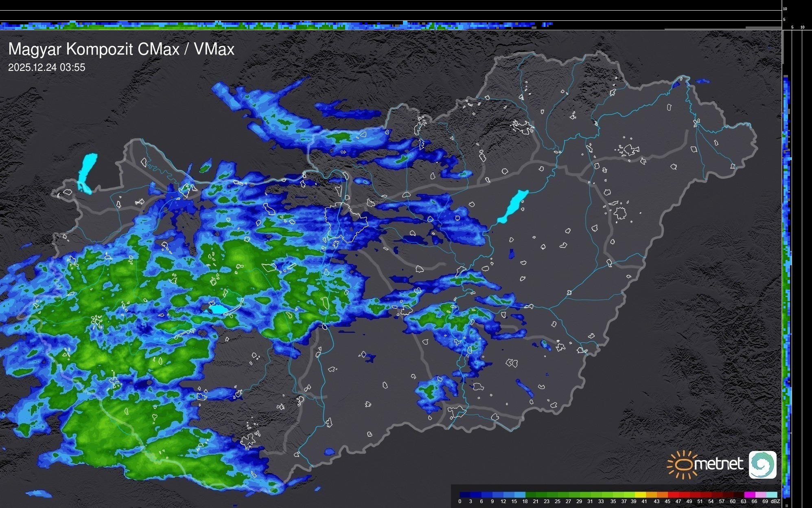Click the dark green 18 dBZ legend swatch
Viewport: 812px width, 508px height.
[531, 495]
